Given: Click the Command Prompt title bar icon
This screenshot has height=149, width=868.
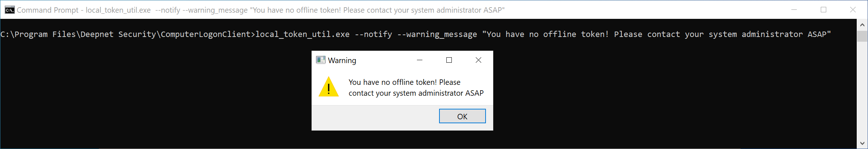Looking at the screenshot, I should 10,10.
